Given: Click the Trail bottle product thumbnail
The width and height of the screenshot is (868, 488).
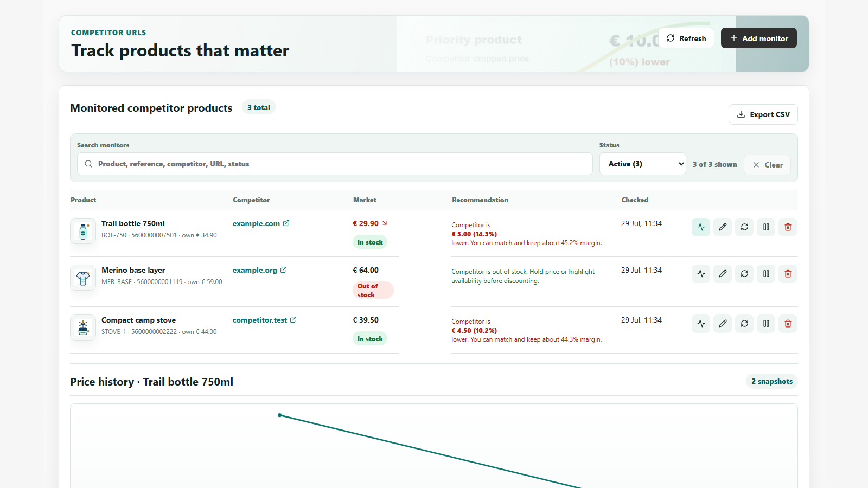Looking at the screenshot, I should point(83,231).
